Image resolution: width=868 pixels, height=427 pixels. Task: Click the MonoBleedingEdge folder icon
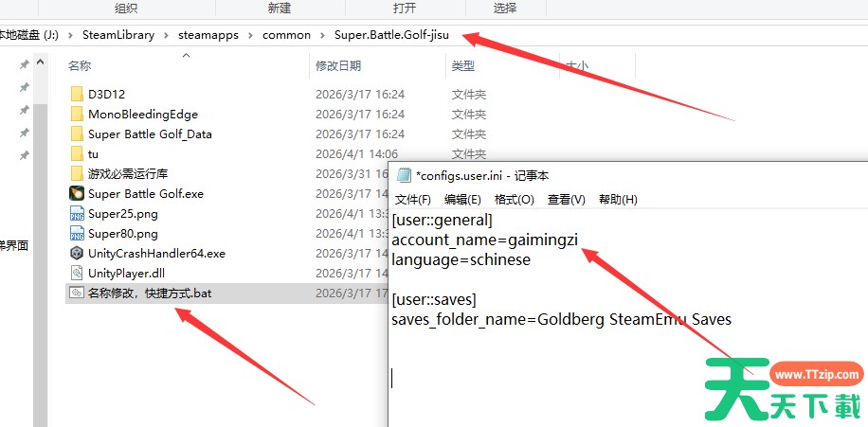[x=77, y=115]
